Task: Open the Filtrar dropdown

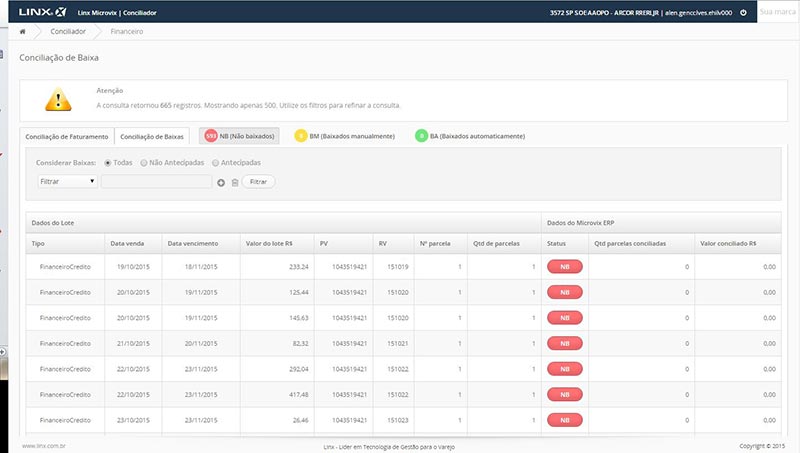Action: (66, 182)
